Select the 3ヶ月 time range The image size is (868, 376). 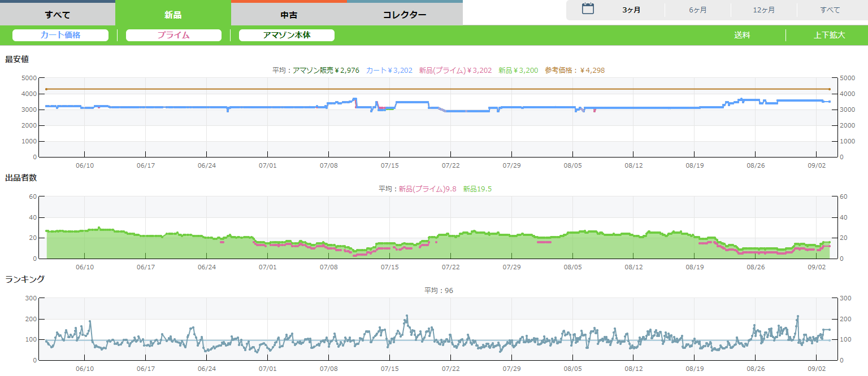[x=631, y=10]
